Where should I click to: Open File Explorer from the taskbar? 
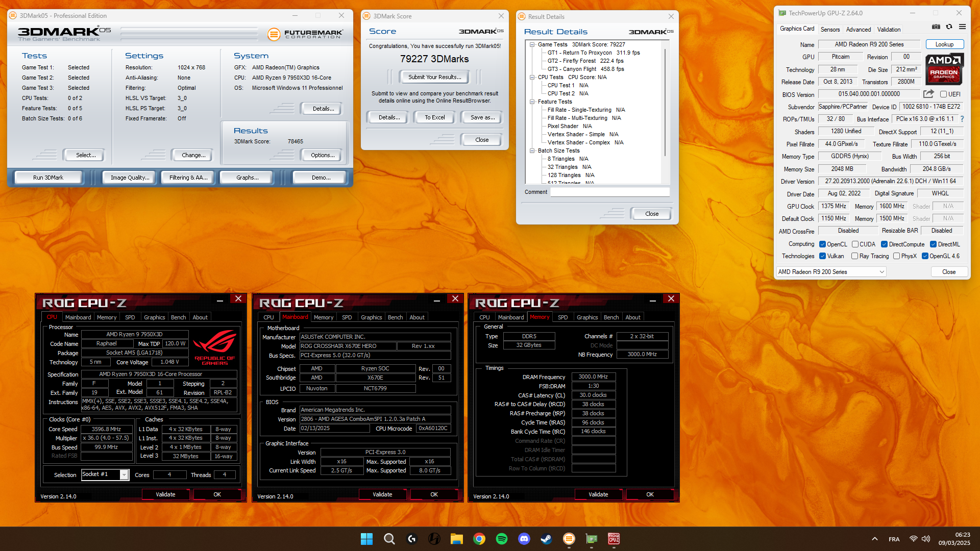(457, 539)
